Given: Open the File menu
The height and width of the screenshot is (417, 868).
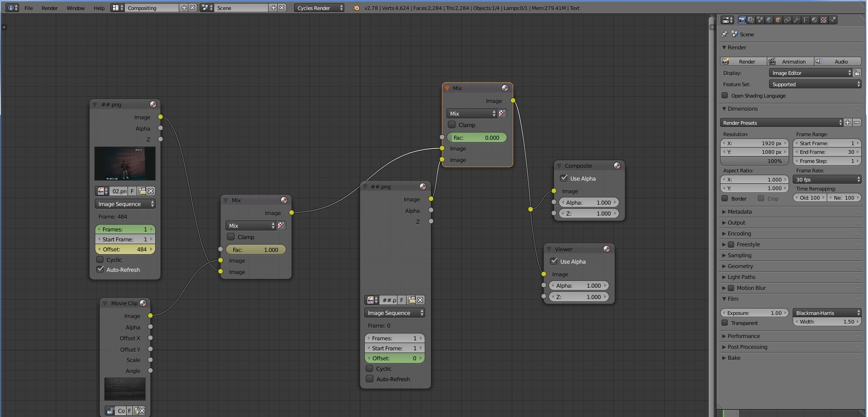Looking at the screenshot, I should 29,8.
